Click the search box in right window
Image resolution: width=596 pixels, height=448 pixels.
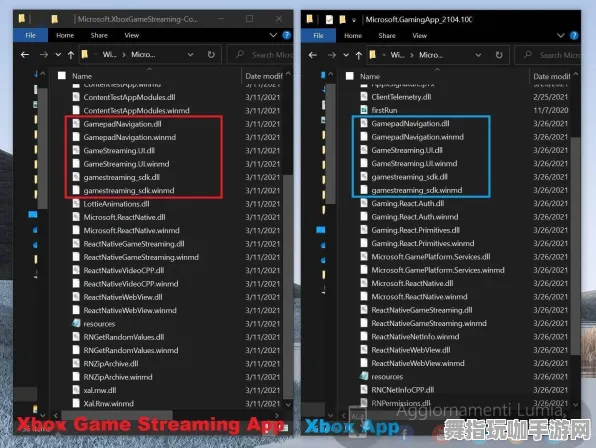(x=548, y=55)
